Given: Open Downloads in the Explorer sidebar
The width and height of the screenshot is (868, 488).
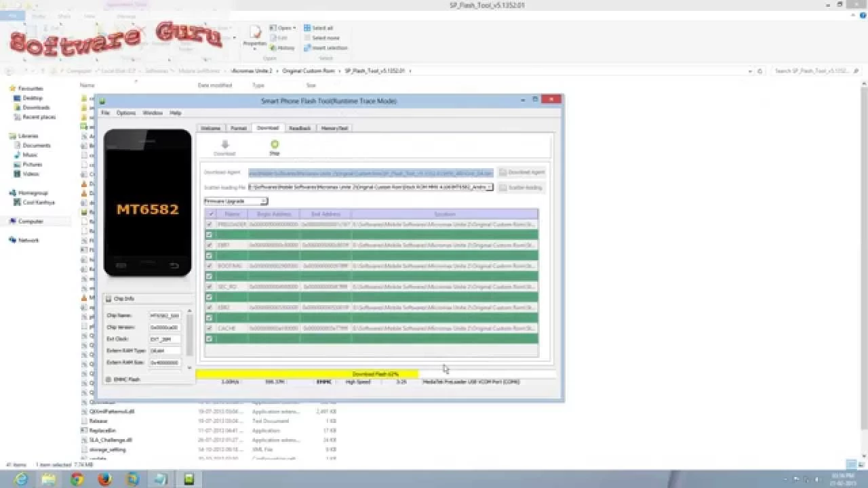Looking at the screenshot, I should (31, 108).
